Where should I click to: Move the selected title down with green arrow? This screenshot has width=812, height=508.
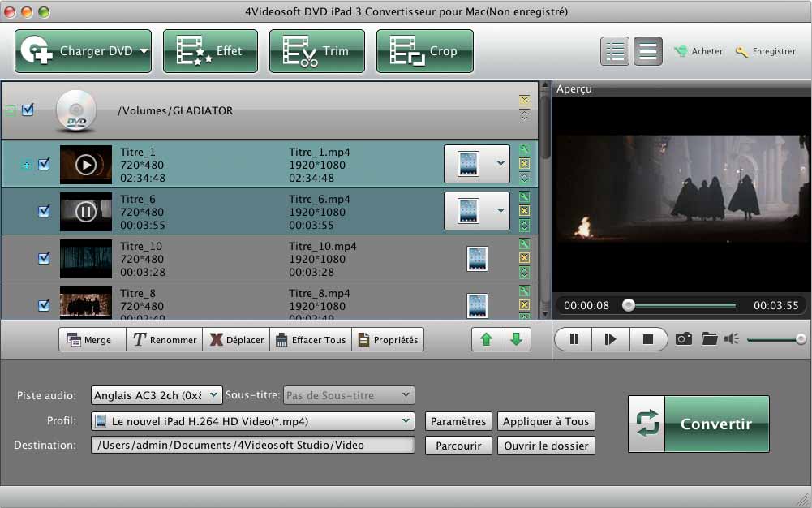(x=516, y=339)
